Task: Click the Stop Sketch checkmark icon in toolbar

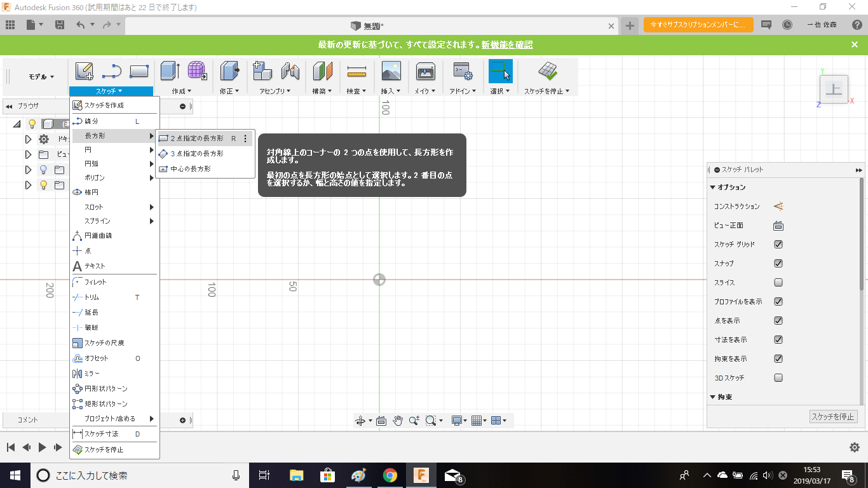Action: (547, 71)
